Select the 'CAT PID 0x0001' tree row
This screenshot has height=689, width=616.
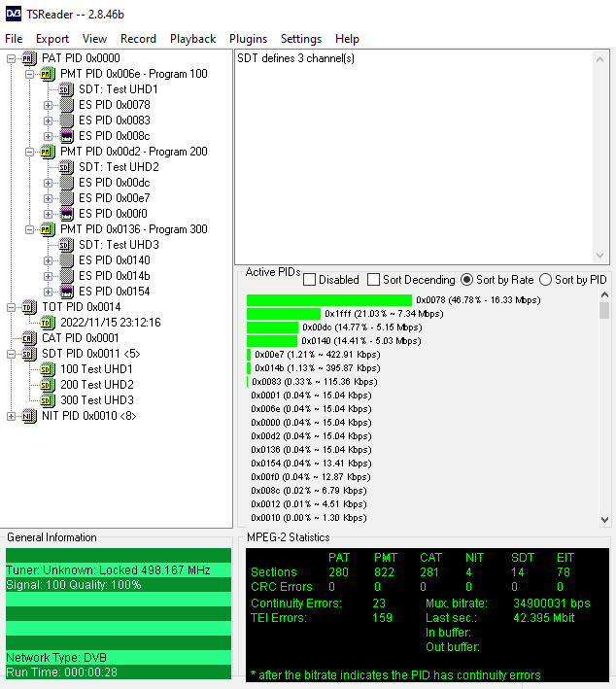81,338
